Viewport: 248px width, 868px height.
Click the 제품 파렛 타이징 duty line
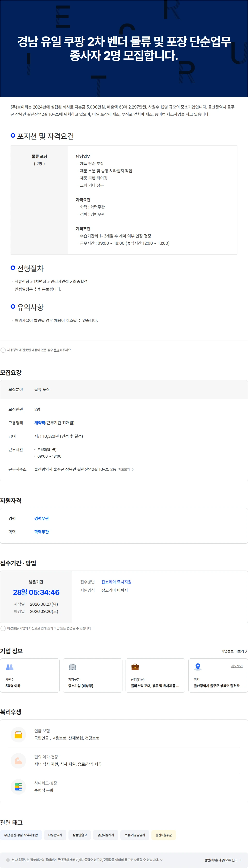pyautogui.click(x=94, y=178)
